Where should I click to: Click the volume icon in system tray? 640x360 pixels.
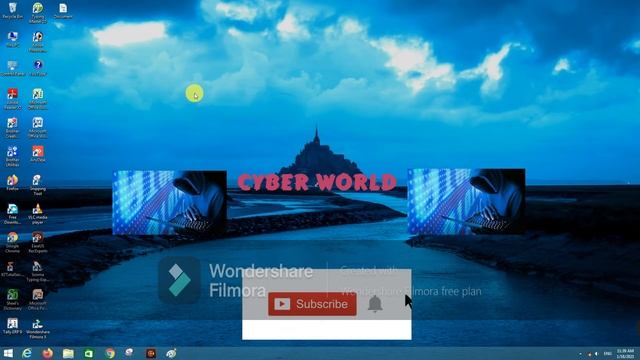[x=596, y=353]
